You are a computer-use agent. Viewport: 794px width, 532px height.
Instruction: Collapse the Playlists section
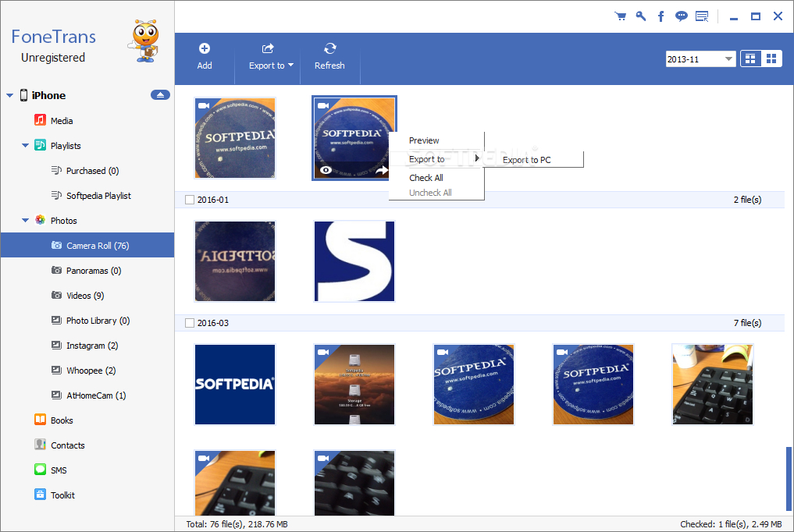[25, 146]
